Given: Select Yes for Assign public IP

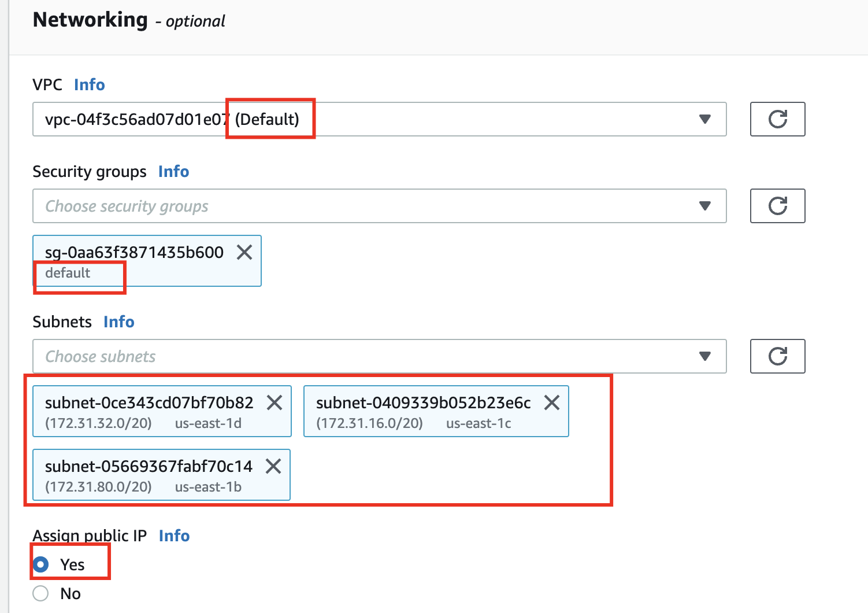Looking at the screenshot, I should click(x=41, y=564).
